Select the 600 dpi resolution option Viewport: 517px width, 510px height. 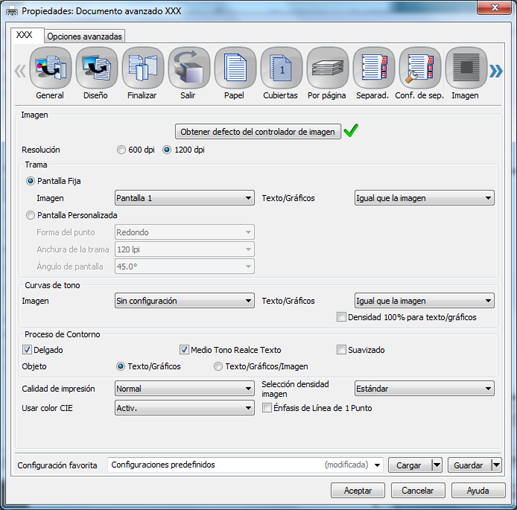(x=121, y=150)
